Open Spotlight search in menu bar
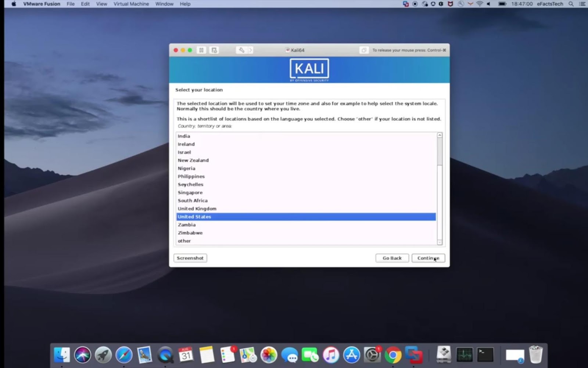The height and width of the screenshot is (368, 588). click(x=571, y=4)
